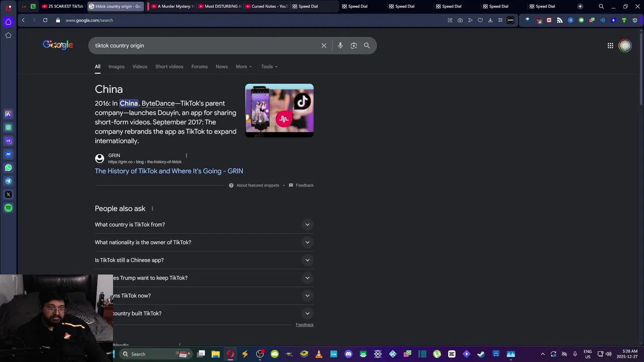
Task: Open the ChatGPT sidebar icon
Action: [8, 127]
